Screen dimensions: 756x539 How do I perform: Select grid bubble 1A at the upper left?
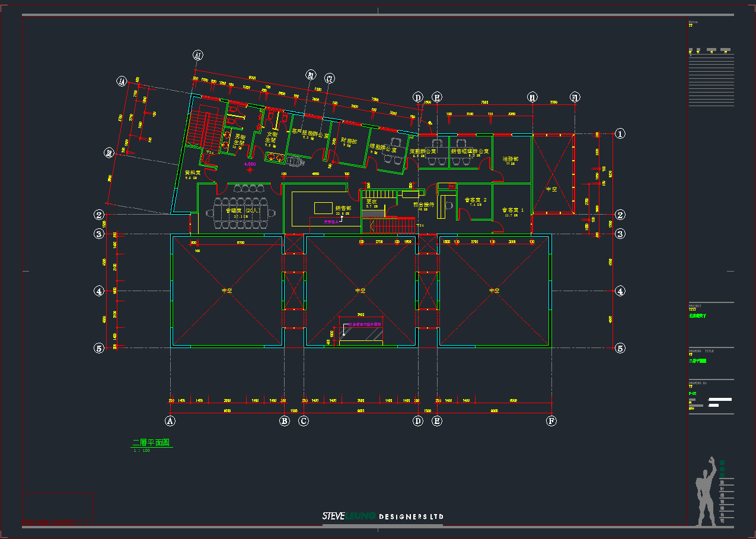tap(123, 82)
